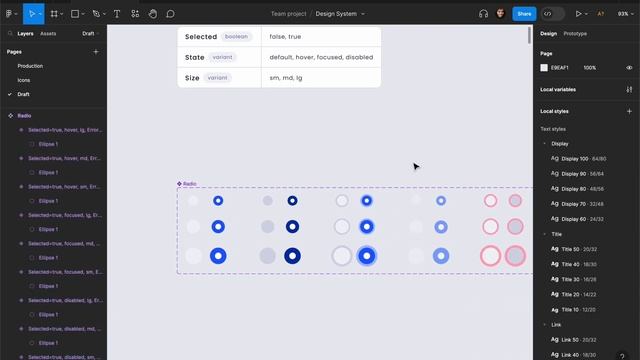Image resolution: width=640 pixels, height=360 pixels.
Task: Click Team project breadcrumb link
Action: point(289,14)
